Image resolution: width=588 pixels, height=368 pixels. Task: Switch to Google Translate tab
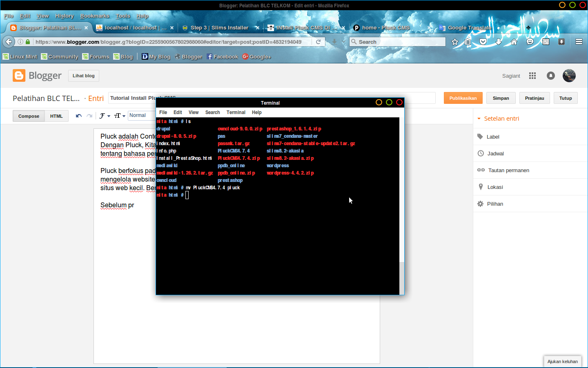(470, 28)
